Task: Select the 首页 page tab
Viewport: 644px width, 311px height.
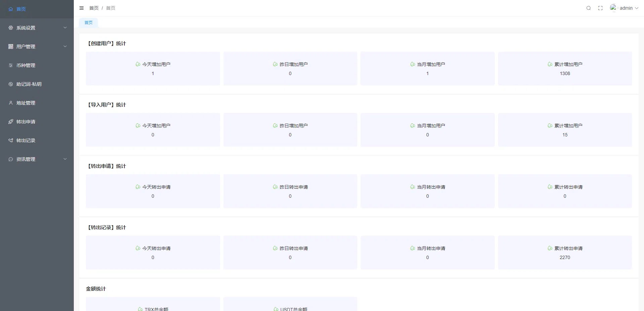Action: pyautogui.click(x=89, y=23)
